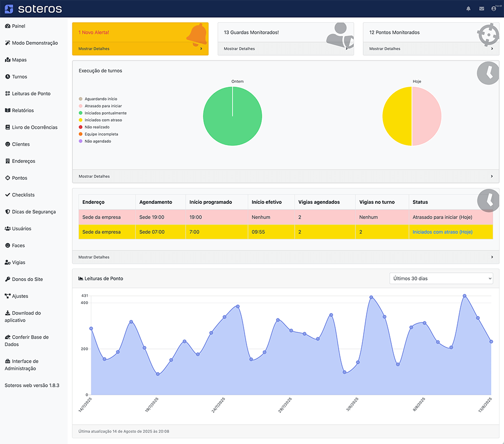
Task: Click the highest data point at 431
Action: pos(464,296)
